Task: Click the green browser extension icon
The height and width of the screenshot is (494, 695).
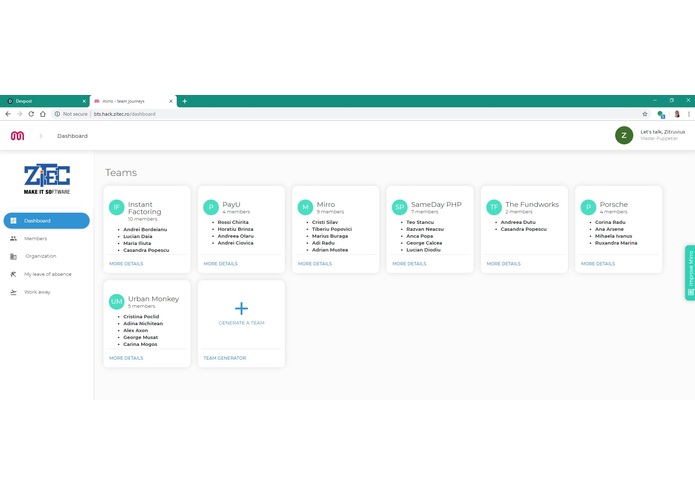Action: click(661, 114)
